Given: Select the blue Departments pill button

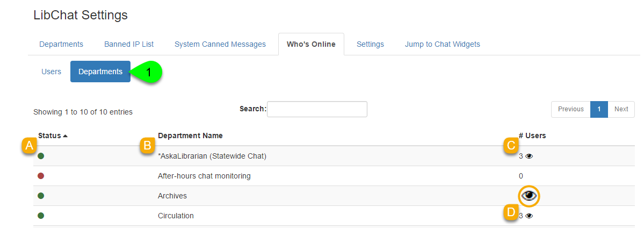Looking at the screenshot, I should tap(100, 72).
